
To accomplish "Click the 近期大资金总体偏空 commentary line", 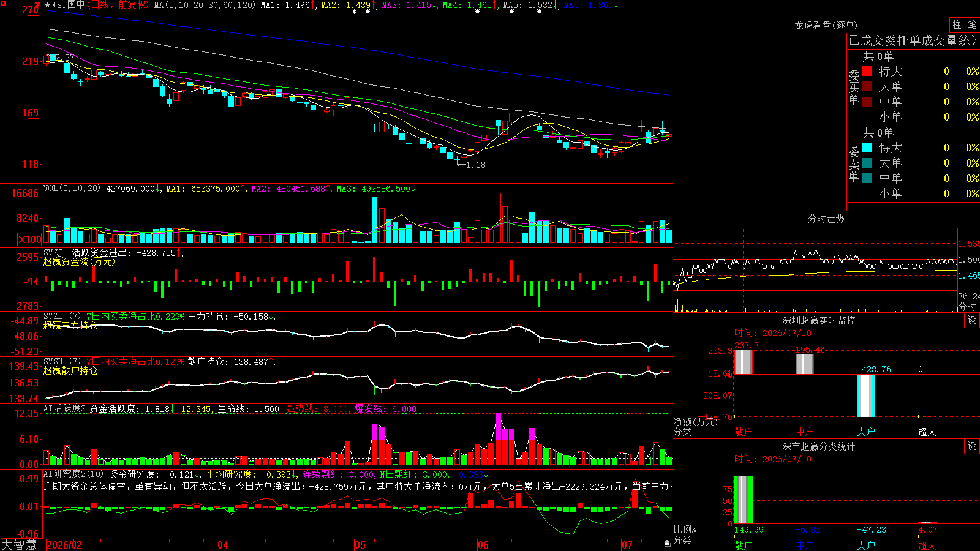I will (x=358, y=486).
